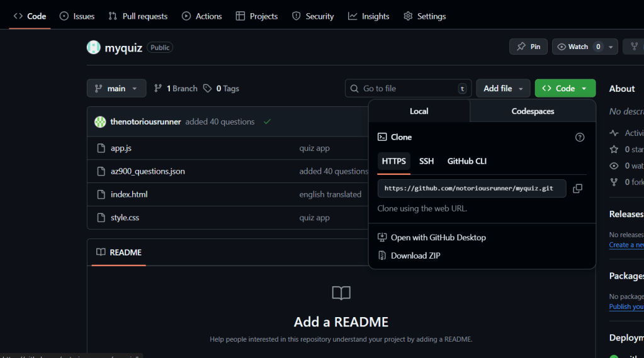
Task: Pin the myquiz repository
Action: click(x=528, y=47)
